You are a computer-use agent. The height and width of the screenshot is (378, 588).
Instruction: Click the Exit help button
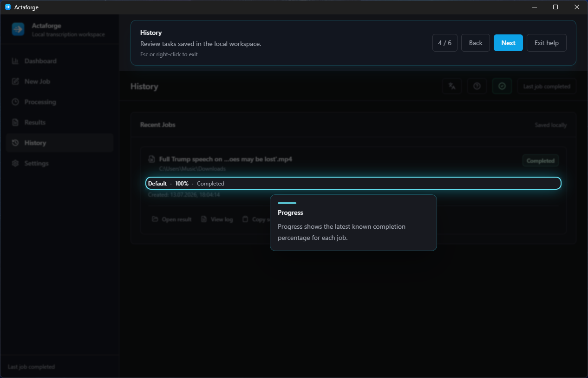pyautogui.click(x=547, y=43)
